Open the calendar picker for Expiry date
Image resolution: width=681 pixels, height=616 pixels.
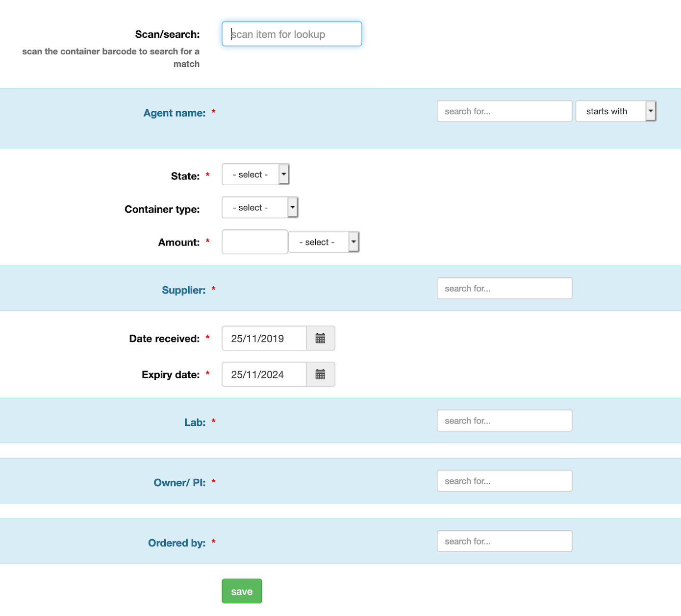point(320,374)
